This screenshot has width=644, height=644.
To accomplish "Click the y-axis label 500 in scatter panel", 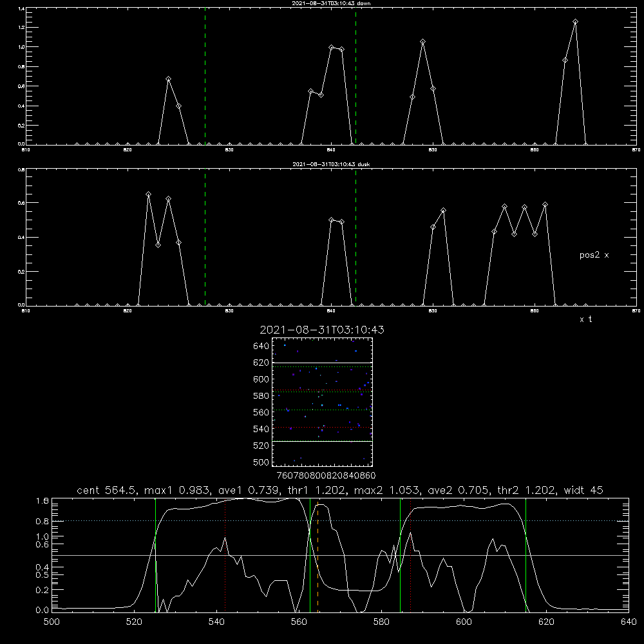I will coord(261,462).
